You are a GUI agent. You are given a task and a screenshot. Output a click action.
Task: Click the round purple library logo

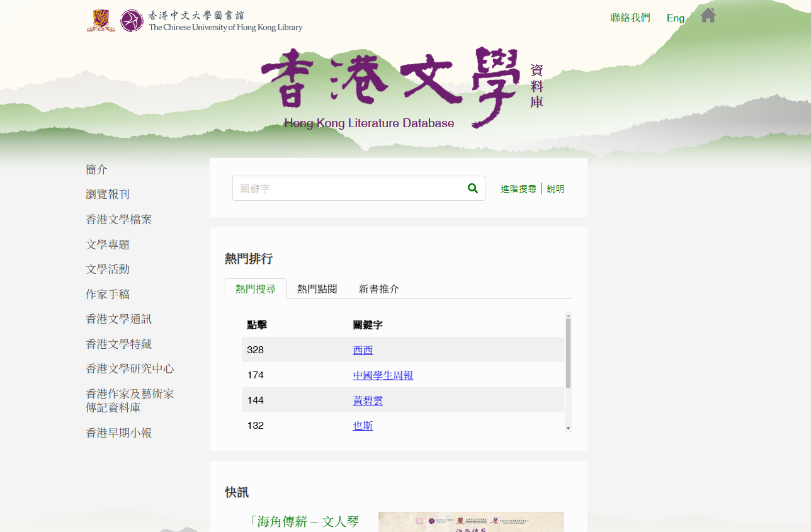132,21
